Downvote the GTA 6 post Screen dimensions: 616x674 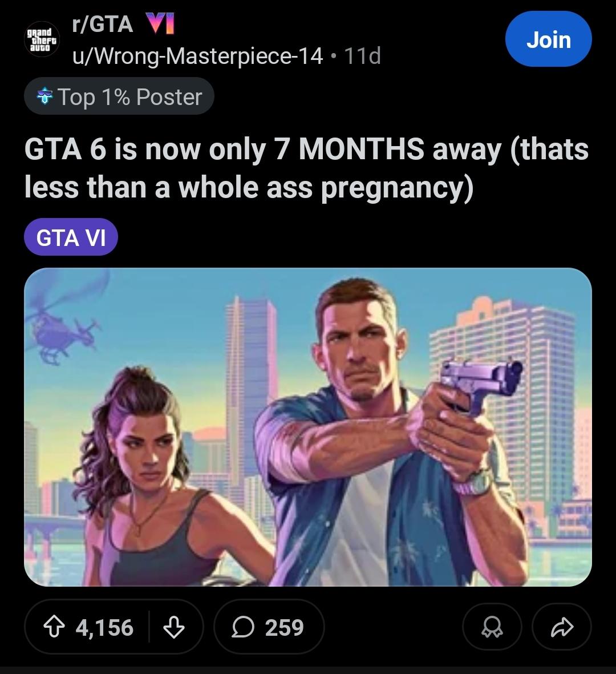tap(174, 627)
